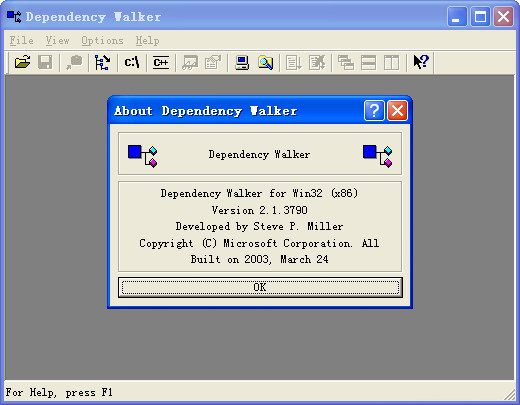The image size is (520, 405).
Task: Click OK in the About dialog
Action: pyautogui.click(x=260, y=287)
